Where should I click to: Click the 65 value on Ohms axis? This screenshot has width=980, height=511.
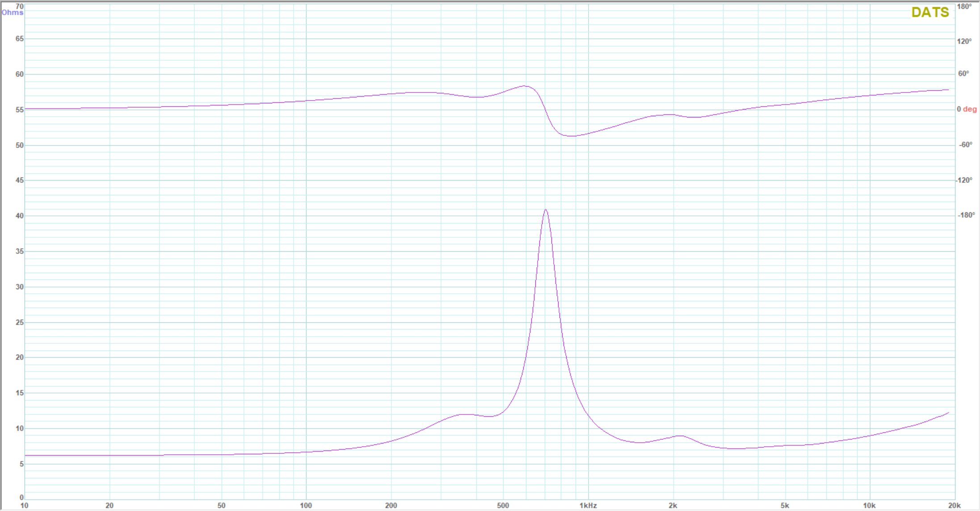[x=20, y=39]
